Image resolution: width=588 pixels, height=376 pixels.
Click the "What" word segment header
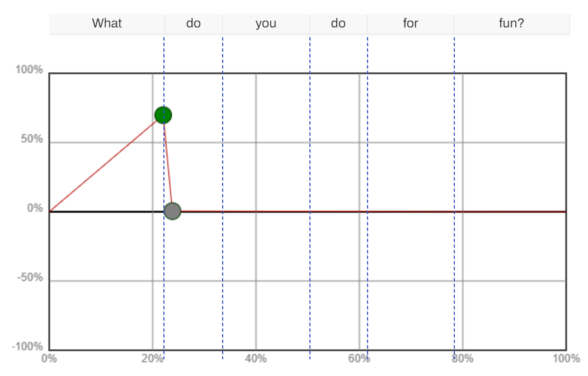coord(107,23)
